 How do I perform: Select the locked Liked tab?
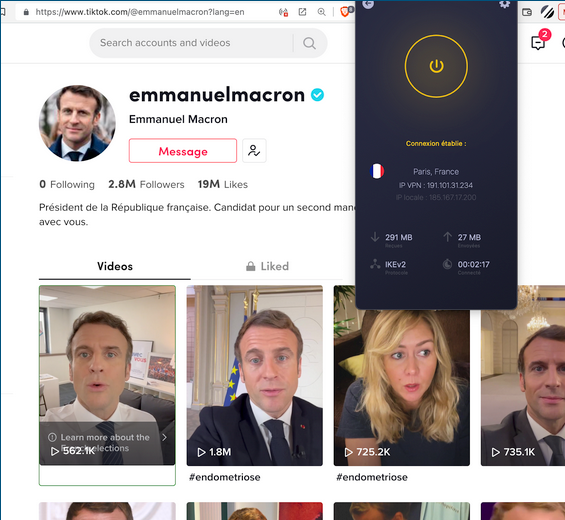pos(267,266)
